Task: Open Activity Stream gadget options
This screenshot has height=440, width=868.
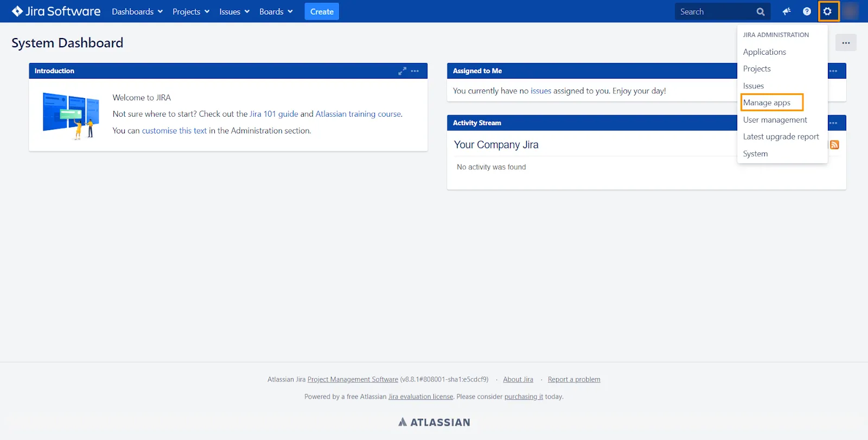Action: [833, 123]
